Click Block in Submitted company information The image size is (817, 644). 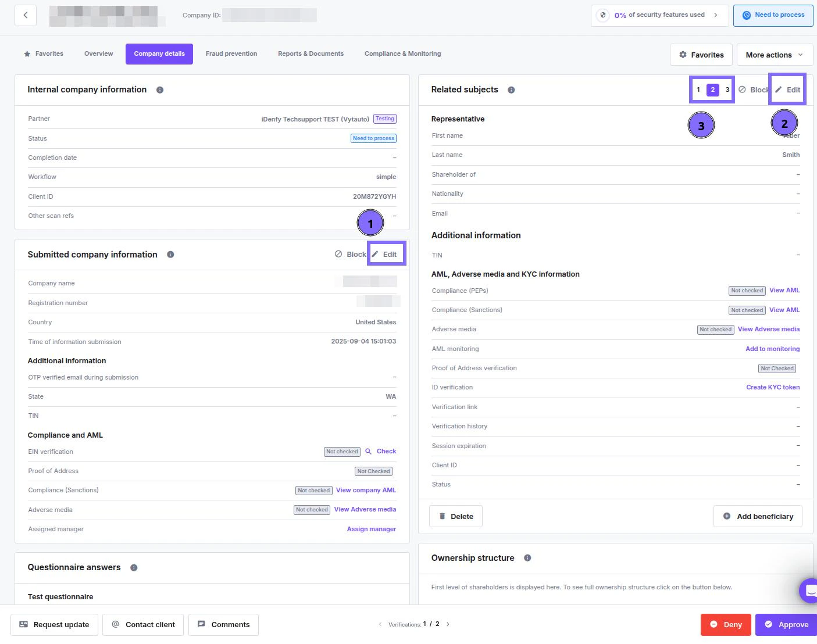click(x=351, y=255)
